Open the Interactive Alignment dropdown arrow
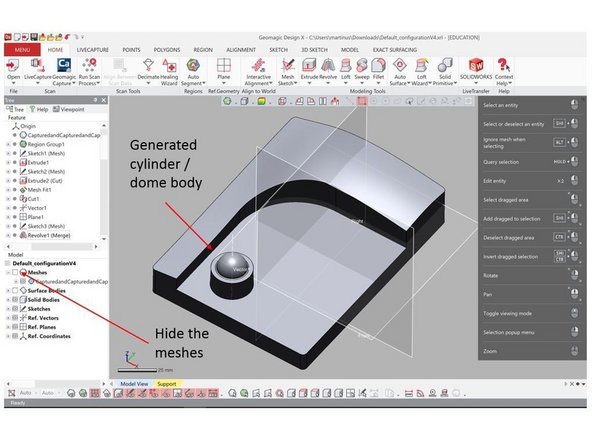This screenshot has height=444, width=592. click(x=271, y=83)
